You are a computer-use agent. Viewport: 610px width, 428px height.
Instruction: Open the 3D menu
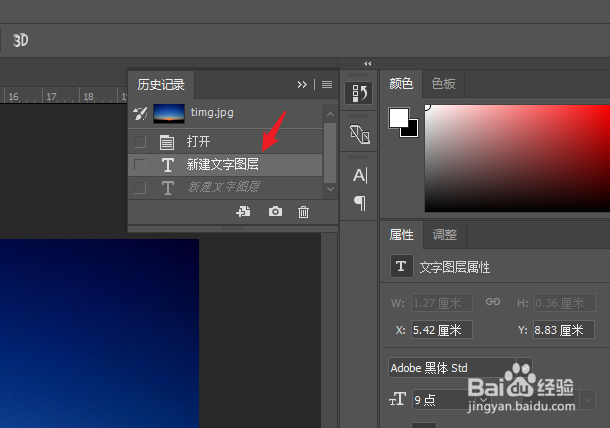point(20,40)
